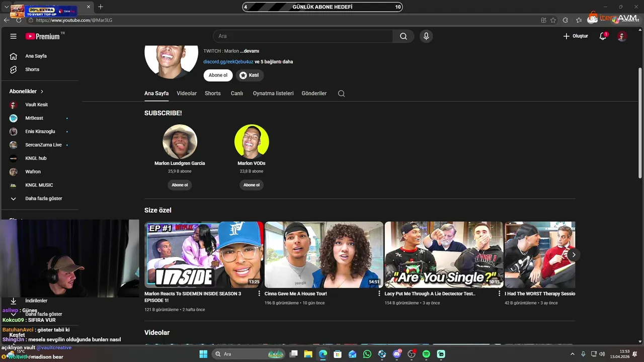This screenshot has height=362, width=644.
Task: Open the Videolar section heading
Action: pos(157,333)
